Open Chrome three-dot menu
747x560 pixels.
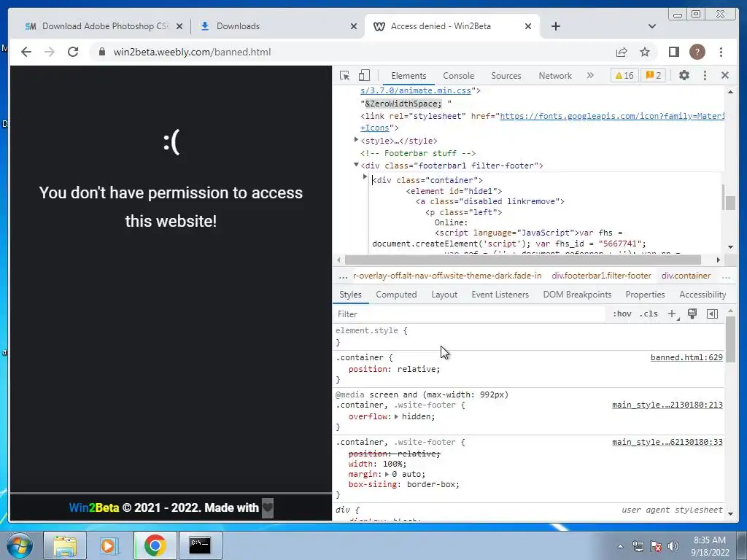coord(721,52)
